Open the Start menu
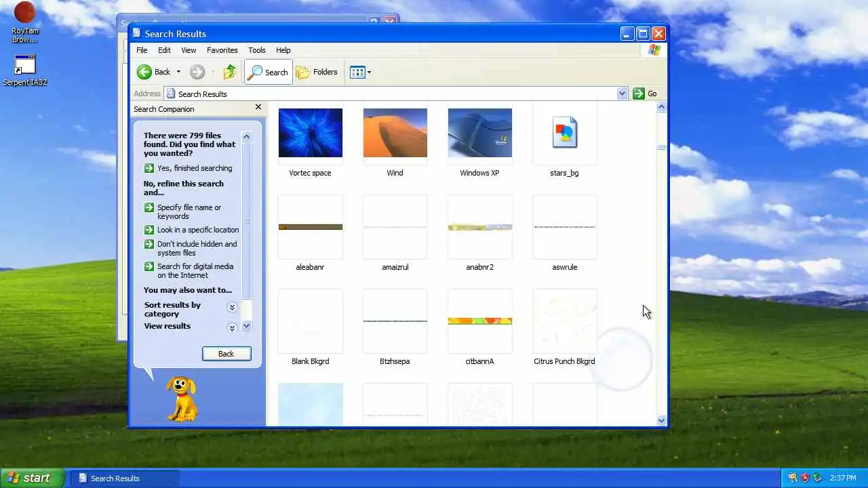The width and height of the screenshot is (868, 488). click(33, 478)
